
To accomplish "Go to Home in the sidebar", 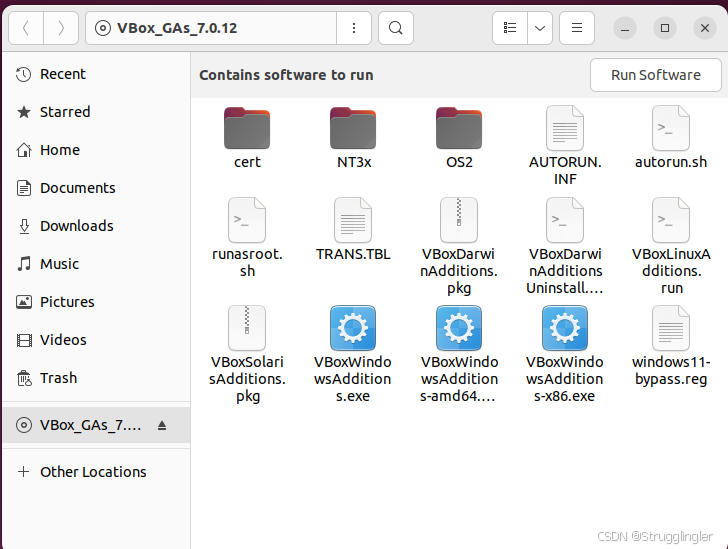I will pyautogui.click(x=96, y=150).
